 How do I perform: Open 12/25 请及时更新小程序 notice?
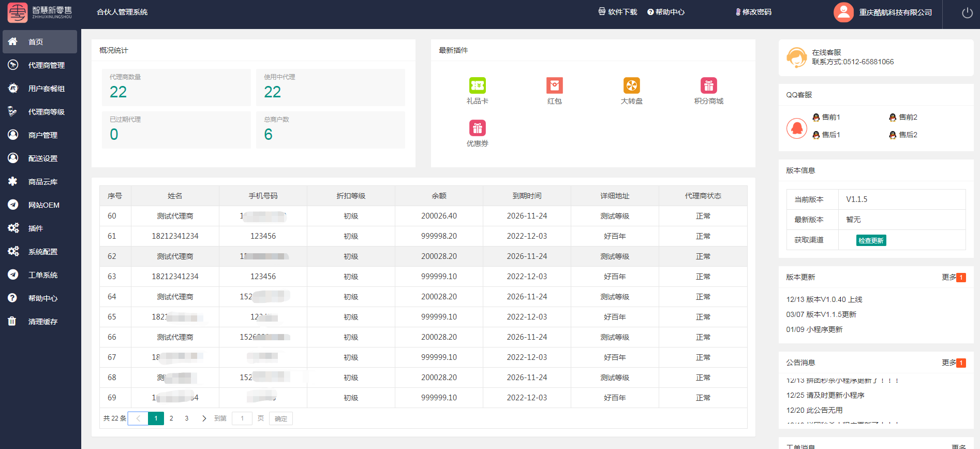click(825, 395)
